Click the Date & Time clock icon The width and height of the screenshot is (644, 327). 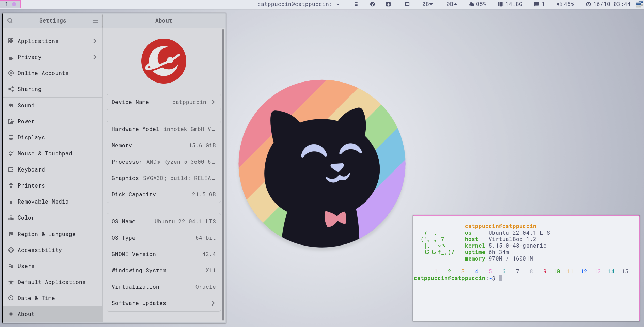click(x=11, y=298)
